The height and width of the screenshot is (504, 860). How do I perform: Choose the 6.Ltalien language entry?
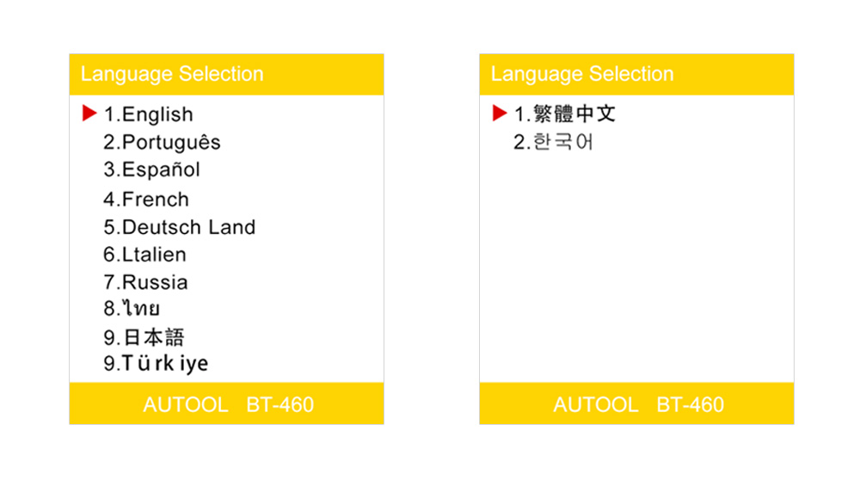click(144, 255)
